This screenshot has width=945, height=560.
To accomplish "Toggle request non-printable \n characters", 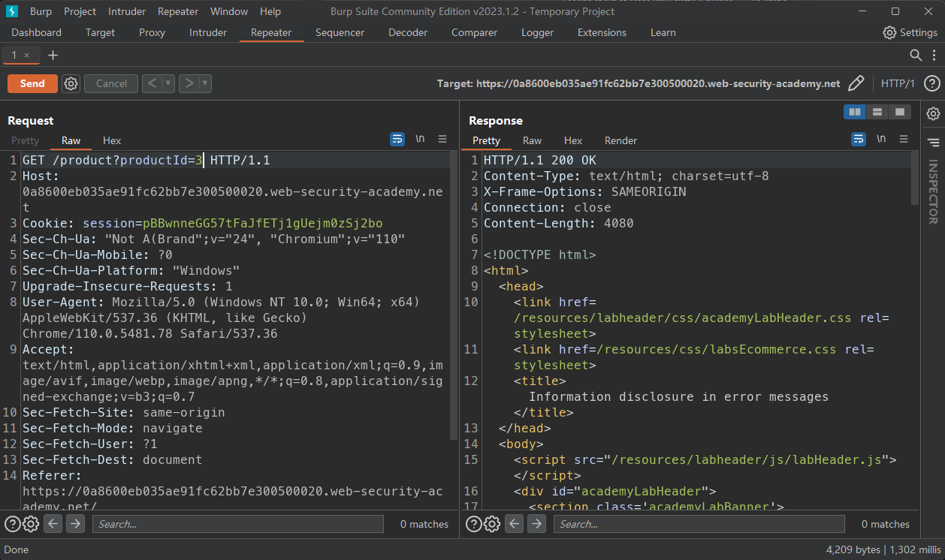I will point(420,139).
